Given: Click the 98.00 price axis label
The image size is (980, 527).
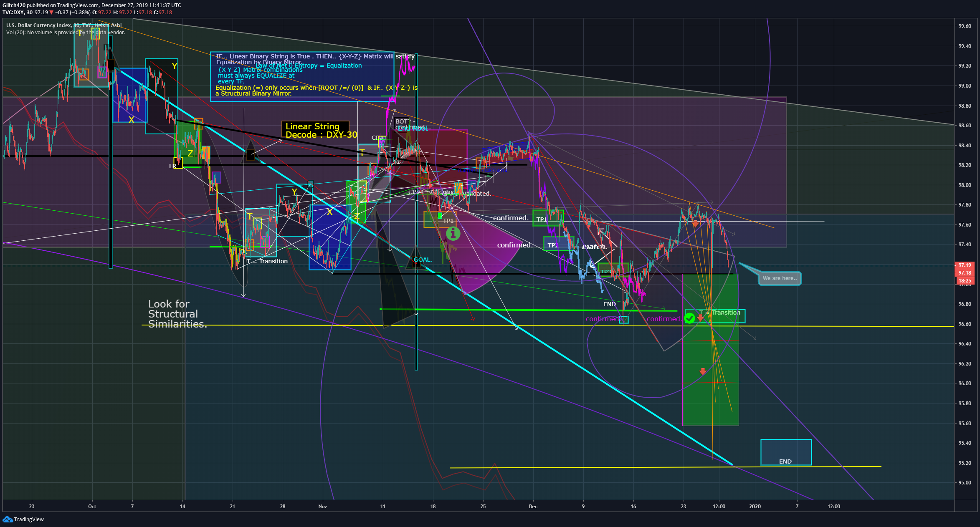Looking at the screenshot, I should click(965, 185).
